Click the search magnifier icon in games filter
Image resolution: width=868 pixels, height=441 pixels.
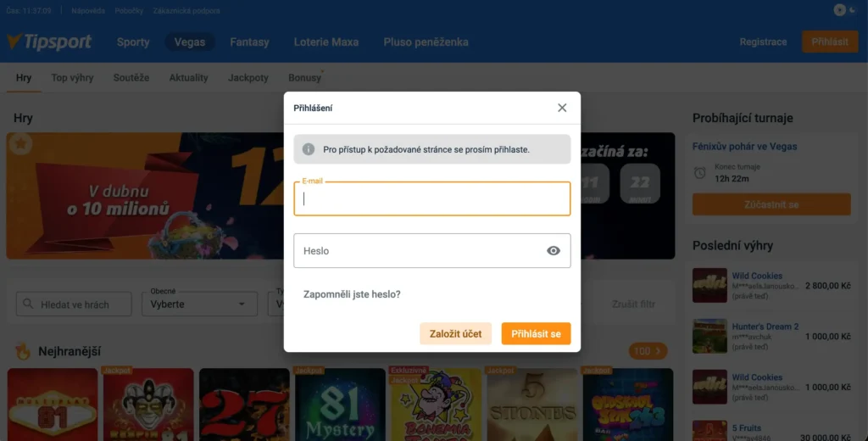tap(28, 304)
